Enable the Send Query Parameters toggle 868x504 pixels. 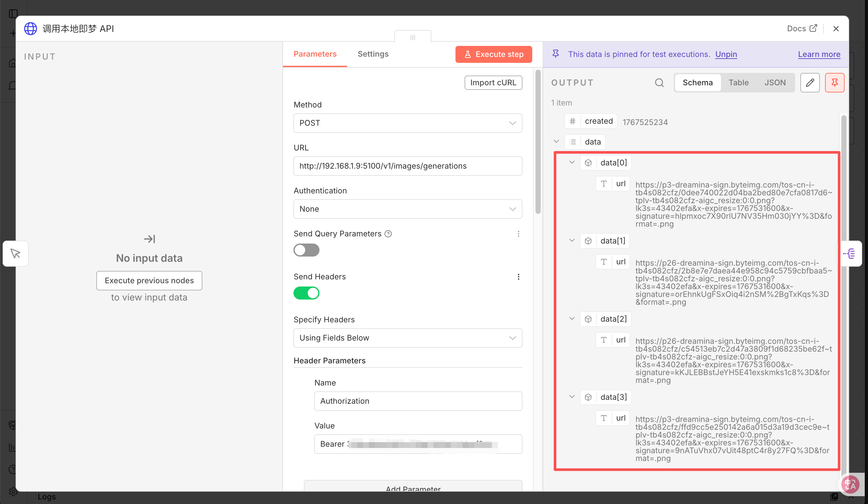coord(306,250)
